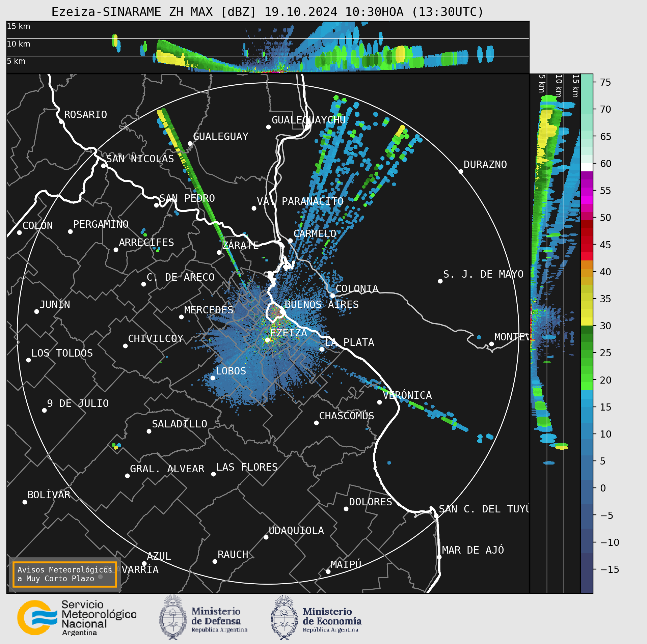This screenshot has width=647, height=644.
Task: Click the Servicio Meteorológico Nacional logo
Action: click(77, 618)
